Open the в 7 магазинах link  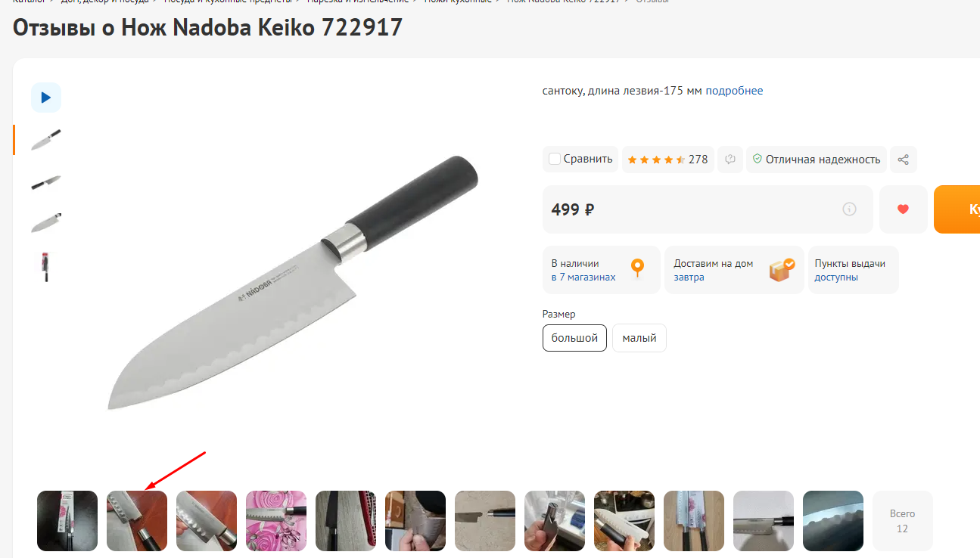pyautogui.click(x=583, y=277)
